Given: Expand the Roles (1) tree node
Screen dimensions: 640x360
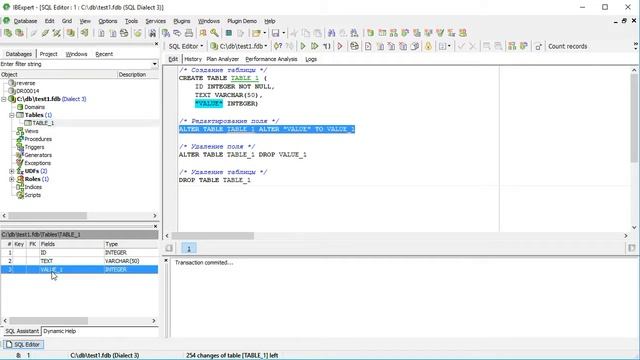Looking at the screenshot, I should [x=12, y=179].
